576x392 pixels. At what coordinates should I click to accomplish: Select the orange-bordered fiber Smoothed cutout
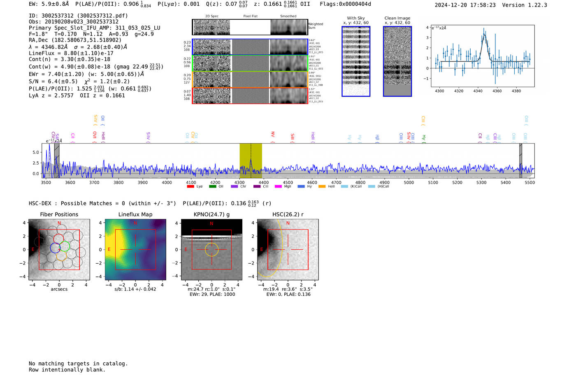289,79
